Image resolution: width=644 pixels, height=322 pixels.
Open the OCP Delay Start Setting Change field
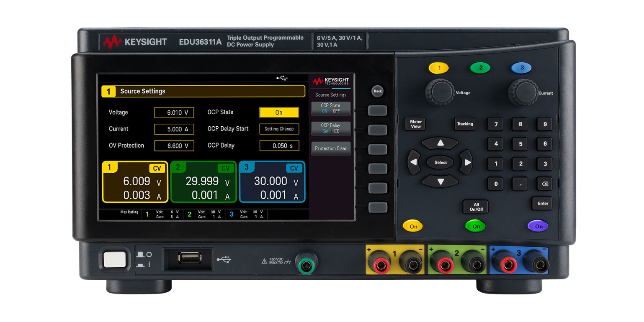[x=279, y=129]
